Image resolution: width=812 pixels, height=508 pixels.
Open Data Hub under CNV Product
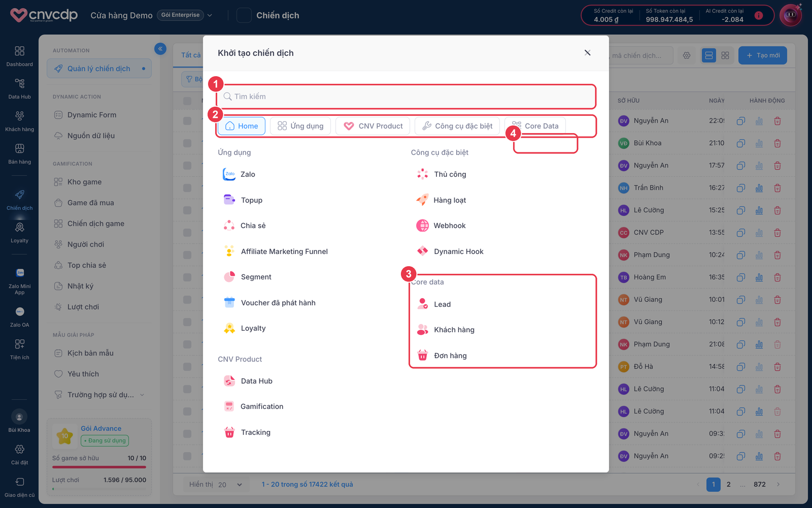point(248,381)
